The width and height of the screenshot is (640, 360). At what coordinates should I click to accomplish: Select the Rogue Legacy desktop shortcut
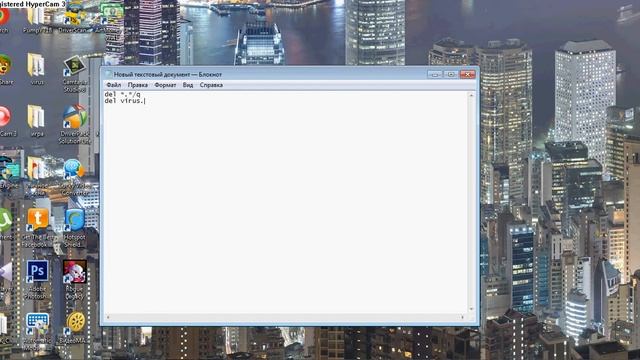[75, 279]
